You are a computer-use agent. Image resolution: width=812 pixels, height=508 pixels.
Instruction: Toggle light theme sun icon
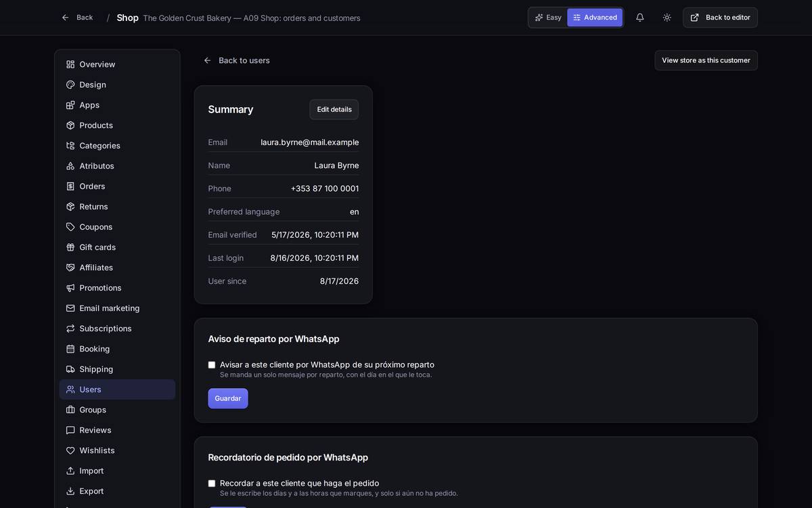(667, 18)
